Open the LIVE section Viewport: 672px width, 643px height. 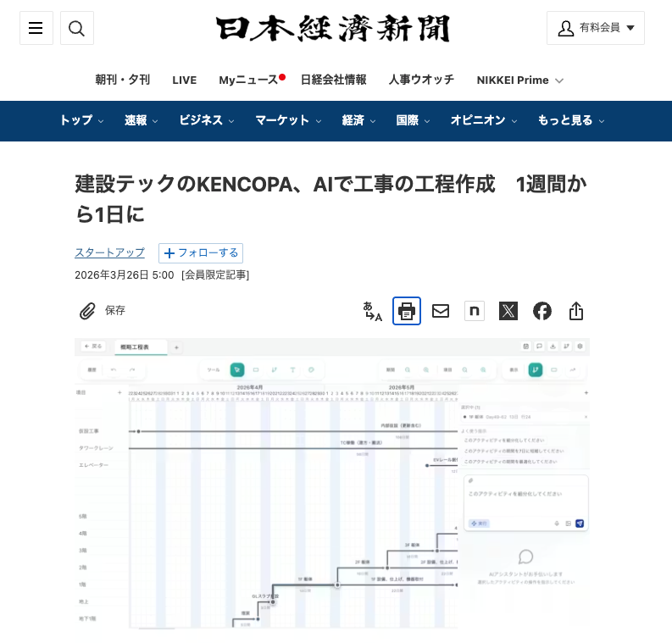point(184,80)
